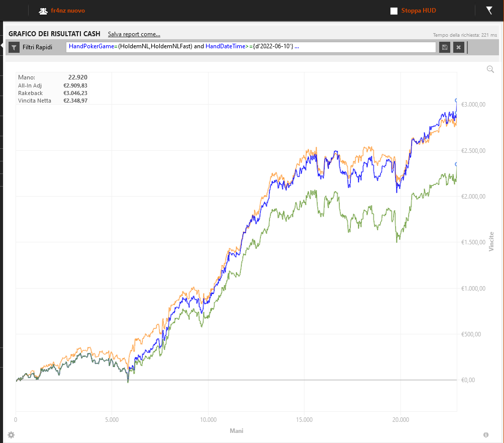Click the Rakeback legend value €3.046,23
The height and width of the screenshot is (443, 504).
[75, 93]
